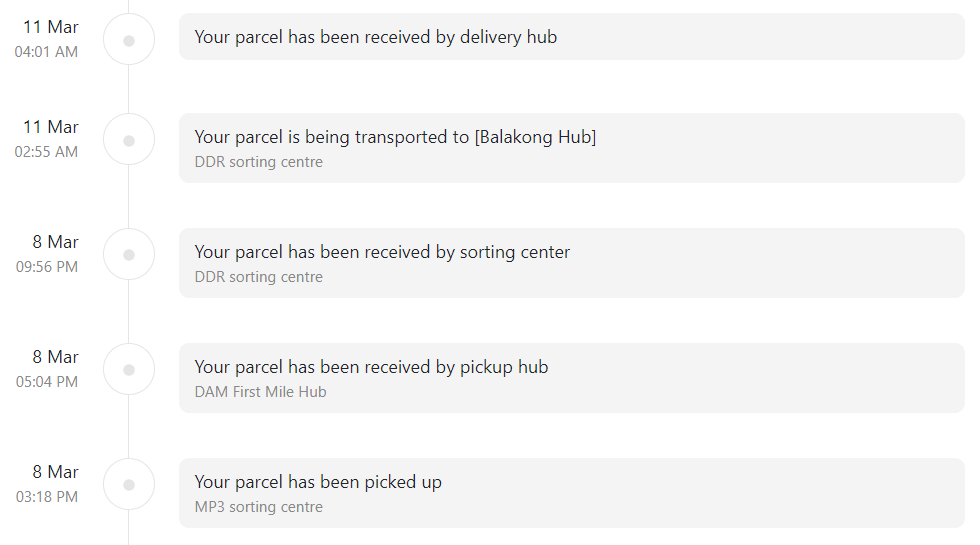This screenshot has width=980, height=545.
Task: Click the 'DAM First Mile Hub' location label
Action: coord(261,392)
